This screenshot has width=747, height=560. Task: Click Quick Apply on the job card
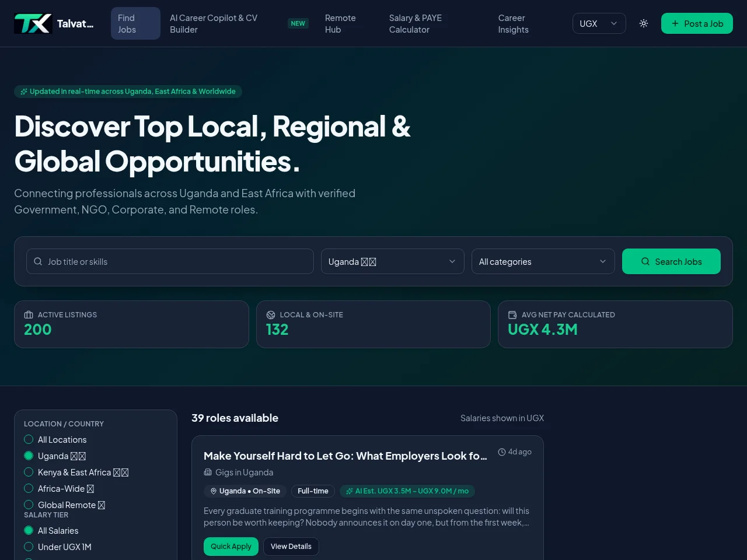(231, 547)
